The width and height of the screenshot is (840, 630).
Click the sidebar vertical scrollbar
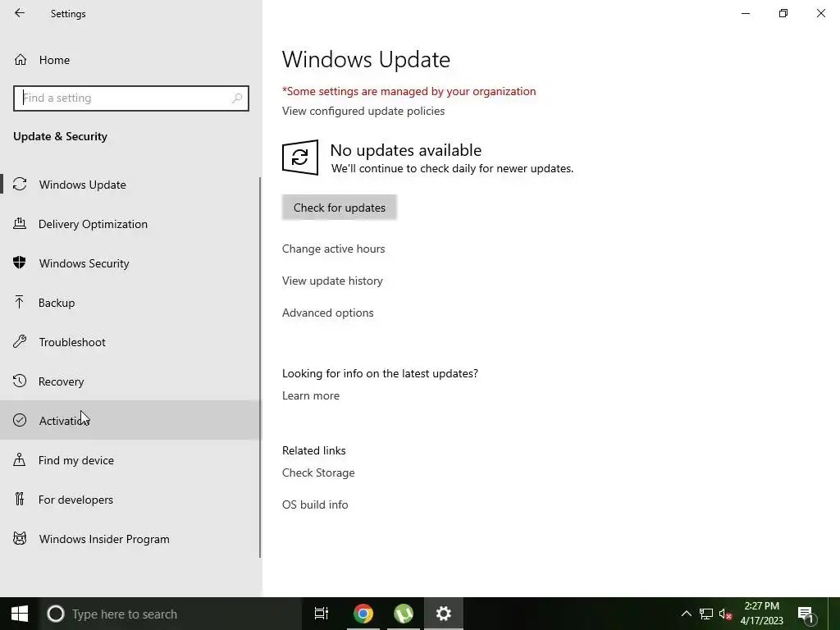click(260, 367)
